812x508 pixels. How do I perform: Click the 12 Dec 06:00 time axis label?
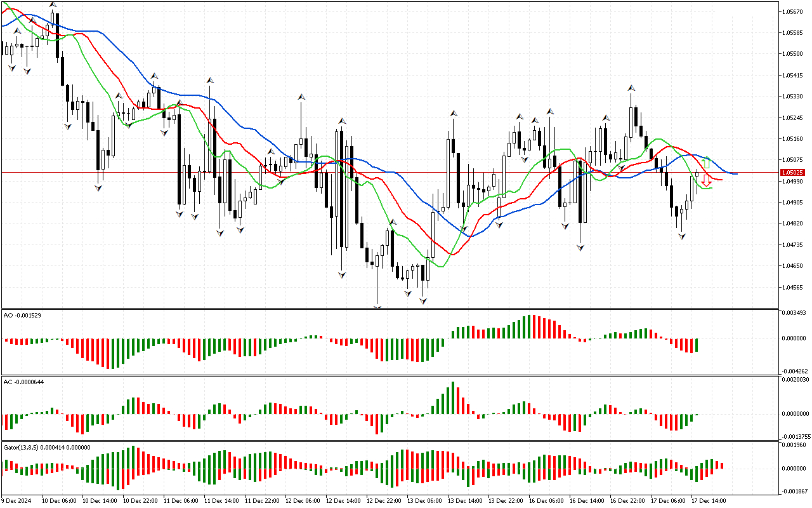pos(303,501)
